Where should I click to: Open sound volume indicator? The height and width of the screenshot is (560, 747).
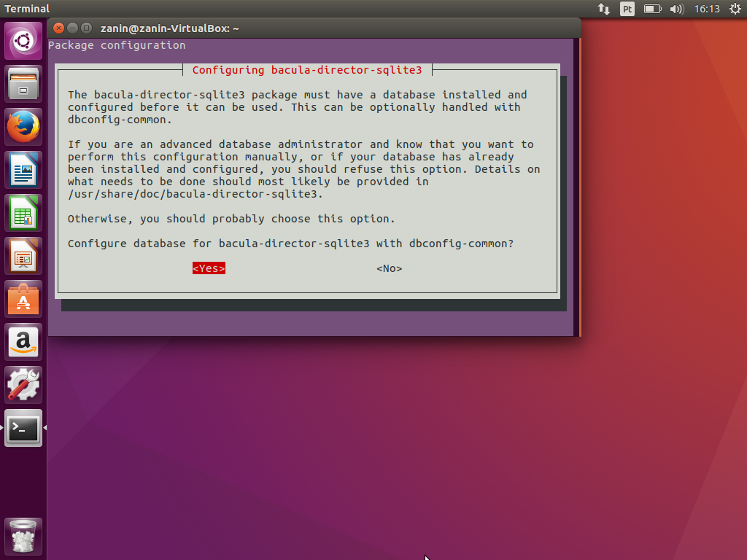pos(677,9)
